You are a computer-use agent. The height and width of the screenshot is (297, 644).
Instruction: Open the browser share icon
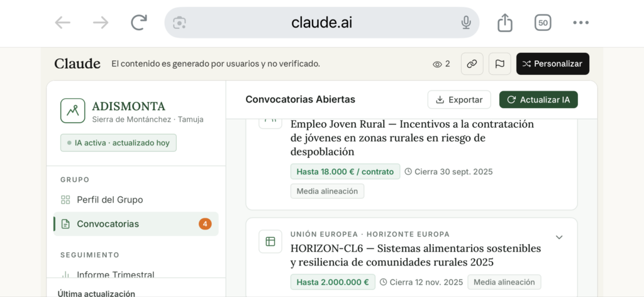pyautogui.click(x=505, y=23)
